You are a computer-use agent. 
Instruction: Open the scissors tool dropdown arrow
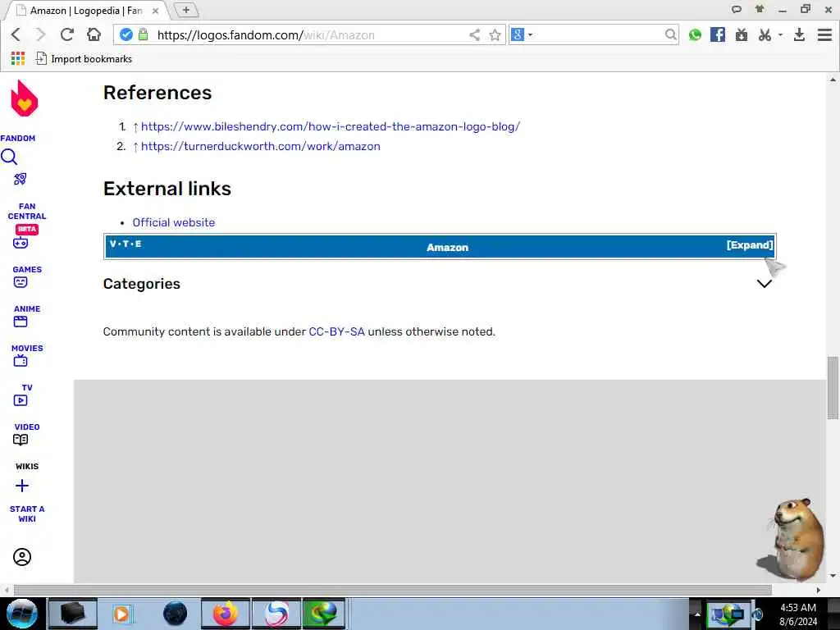[781, 34]
